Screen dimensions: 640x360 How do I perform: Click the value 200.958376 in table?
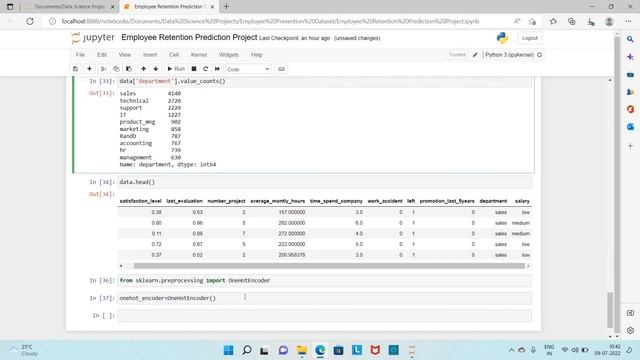pos(291,255)
